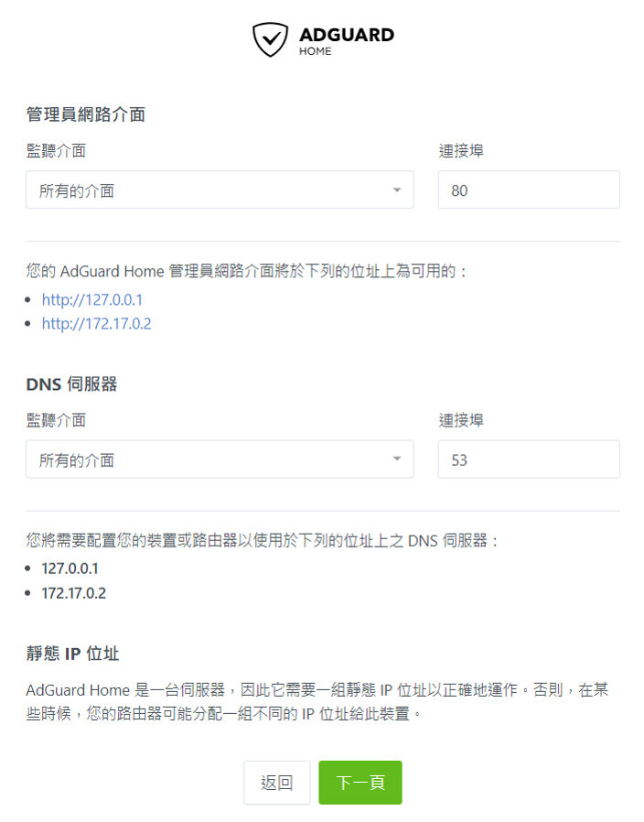The height and width of the screenshot is (822, 644).
Task: Click the 管理員網路介面 section heading
Action: tap(86, 114)
